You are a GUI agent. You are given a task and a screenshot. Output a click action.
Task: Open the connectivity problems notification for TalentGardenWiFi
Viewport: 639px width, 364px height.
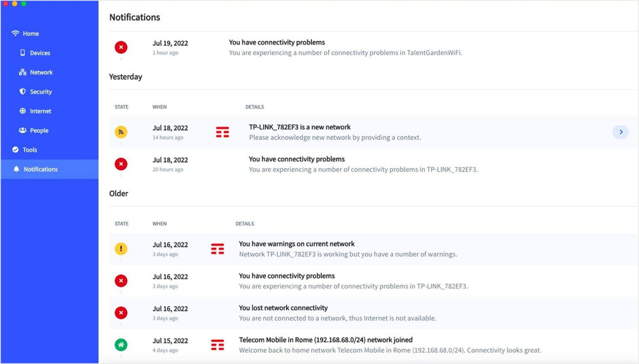pos(345,47)
